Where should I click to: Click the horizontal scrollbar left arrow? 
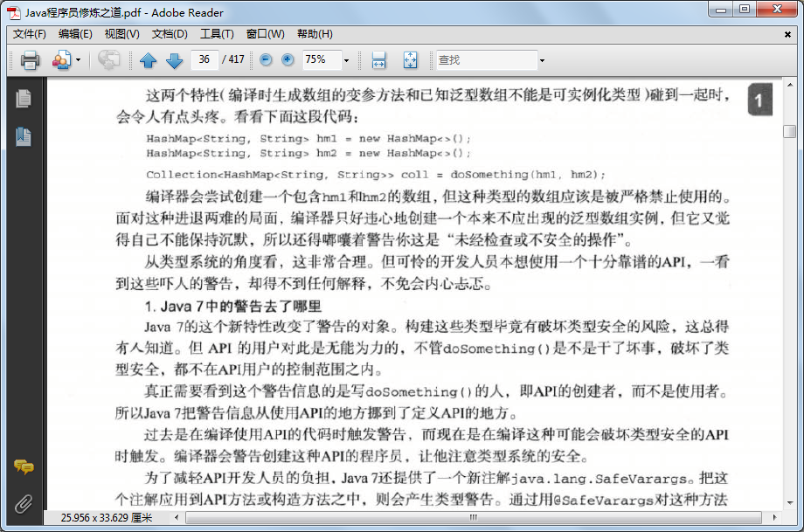click(177, 518)
